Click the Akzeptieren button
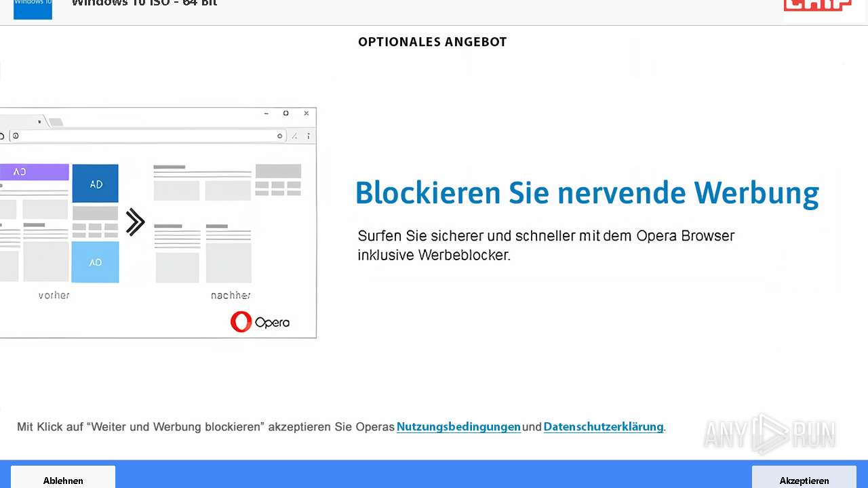 [804, 477]
